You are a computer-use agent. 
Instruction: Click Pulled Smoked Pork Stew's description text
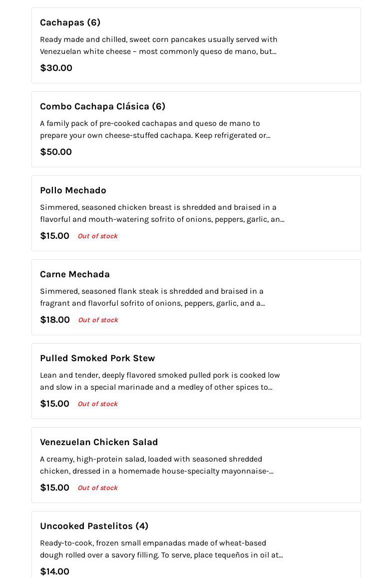click(160, 381)
